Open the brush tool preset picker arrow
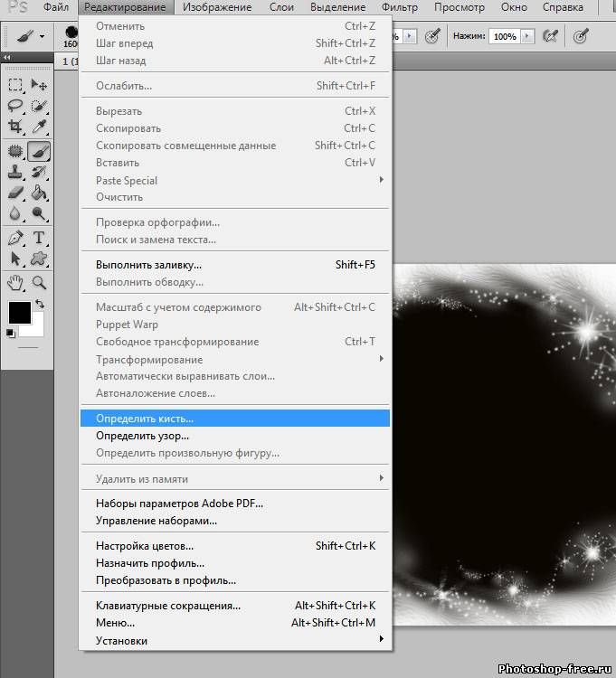The height and width of the screenshot is (678, 616). click(x=42, y=37)
